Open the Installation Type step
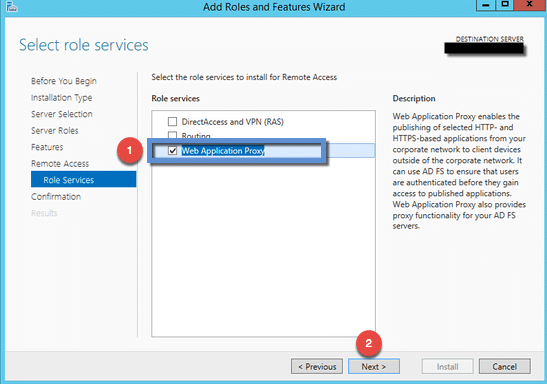The height and width of the screenshot is (384, 547). pos(61,98)
